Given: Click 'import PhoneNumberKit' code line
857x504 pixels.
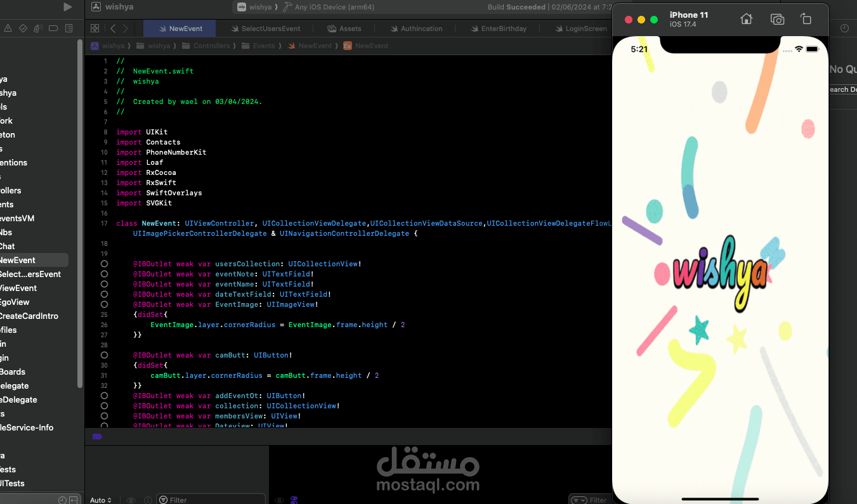Looking at the screenshot, I should click(x=161, y=152).
